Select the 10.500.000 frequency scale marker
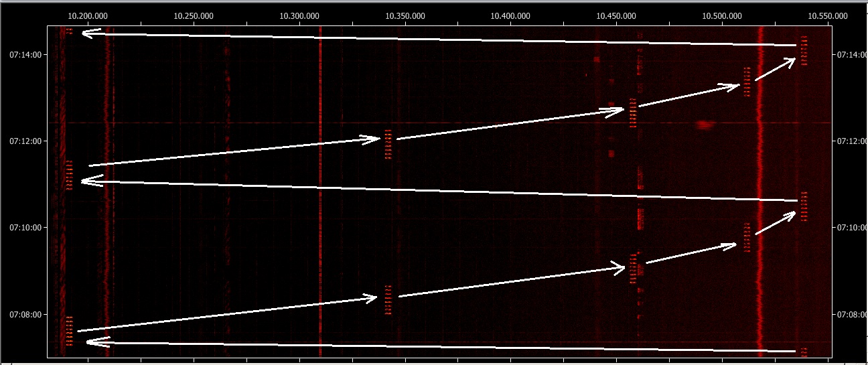The image size is (868, 365). (723, 15)
